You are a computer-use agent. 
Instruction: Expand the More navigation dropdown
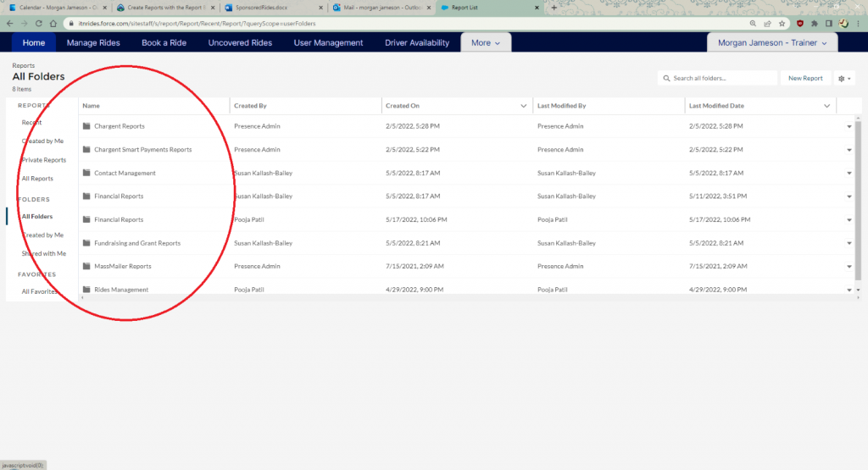(486, 42)
